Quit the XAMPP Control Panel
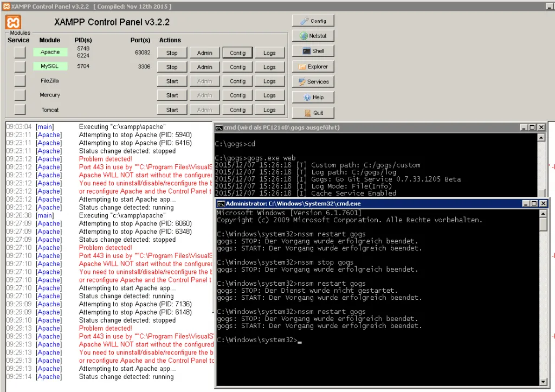The width and height of the screenshot is (555, 392). pos(313,113)
